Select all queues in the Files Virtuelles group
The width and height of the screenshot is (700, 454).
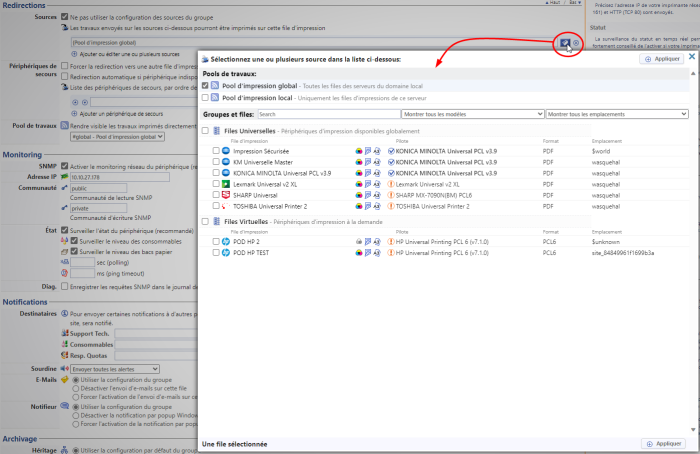pos(206,220)
